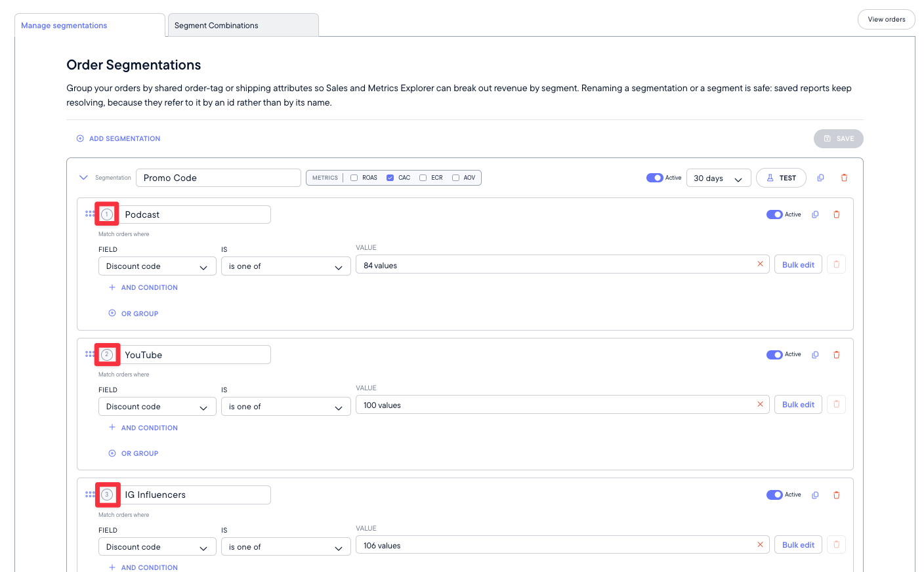The width and height of the screenshot is (924, 572).
Task: Delete the Podcast segment
Action: coord(836,214)
